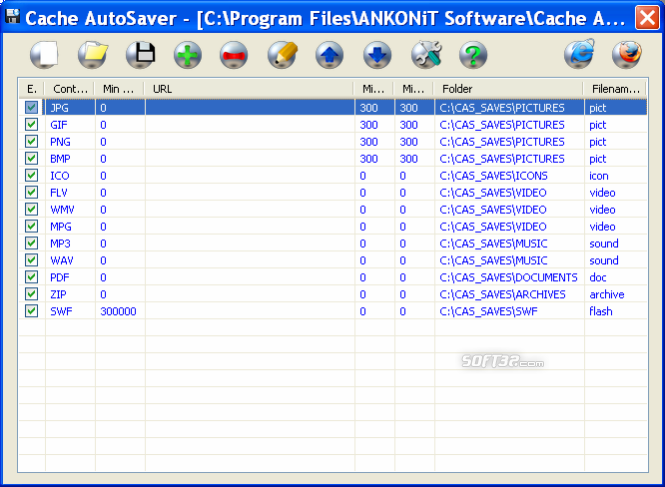Open settings with the tools icon
The height and width of the screenshot is (487, 665).
point(426,55)
